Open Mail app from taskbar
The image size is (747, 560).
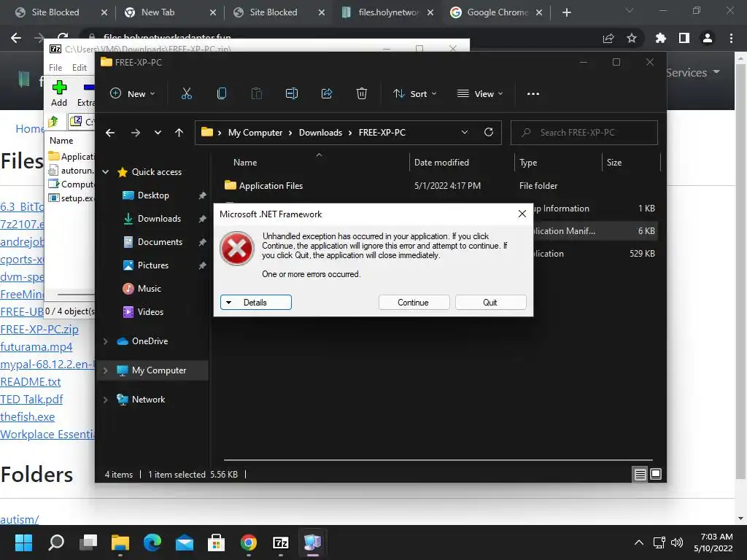185,542
